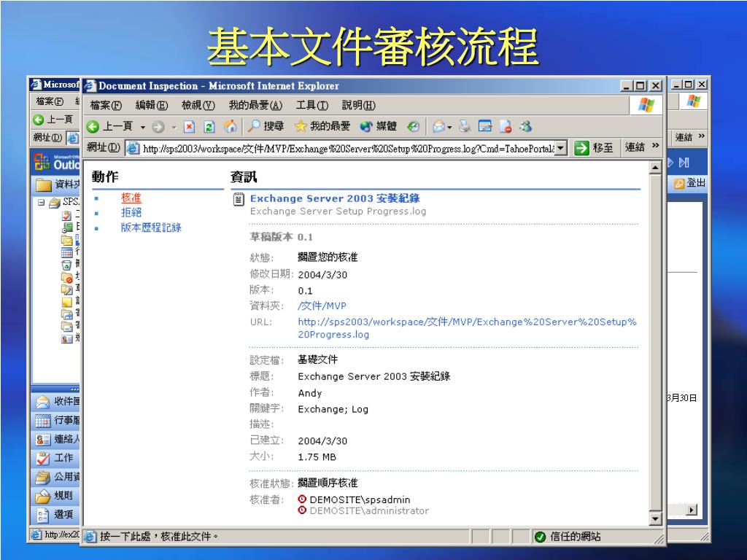Click the Deleted Items recycle icon in Outlook tree
747x560 pixels.
pos(66,265)
